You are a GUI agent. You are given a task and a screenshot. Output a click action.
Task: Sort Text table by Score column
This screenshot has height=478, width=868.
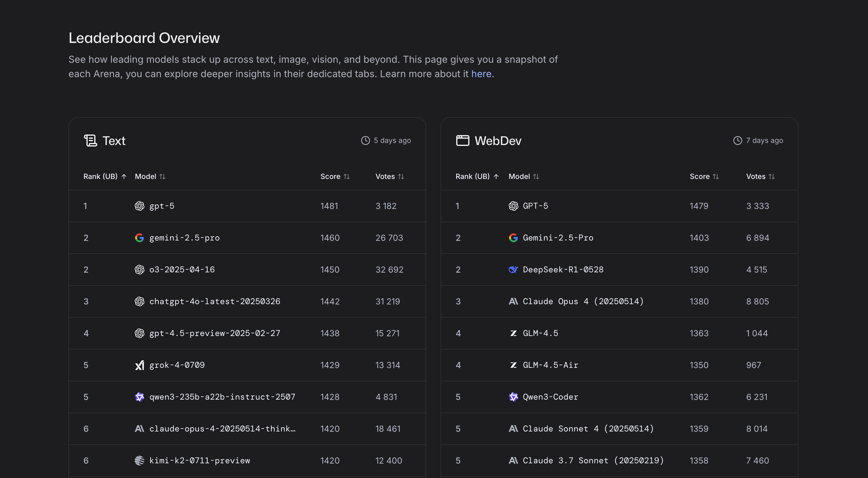[x=335, y=177]
